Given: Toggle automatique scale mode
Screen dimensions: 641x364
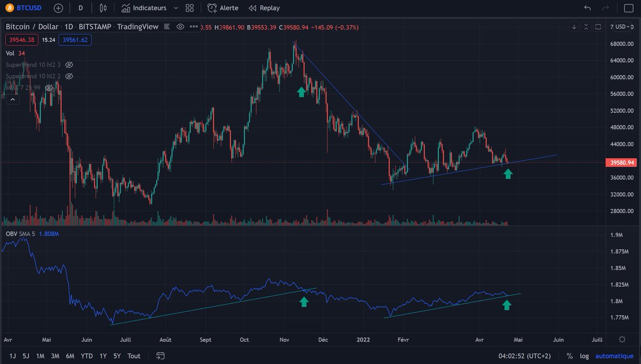Looking at the screenshot, I should (x=614, y=355).
